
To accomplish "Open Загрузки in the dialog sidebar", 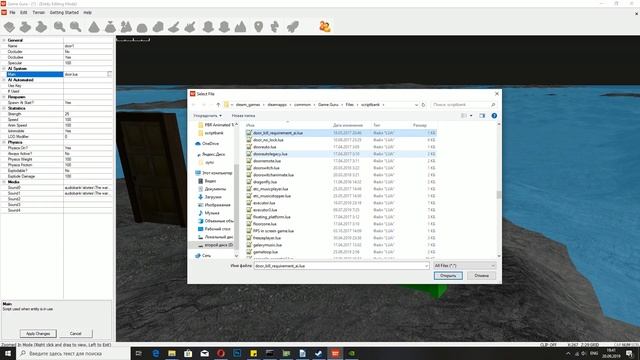I will coord(209,197).
